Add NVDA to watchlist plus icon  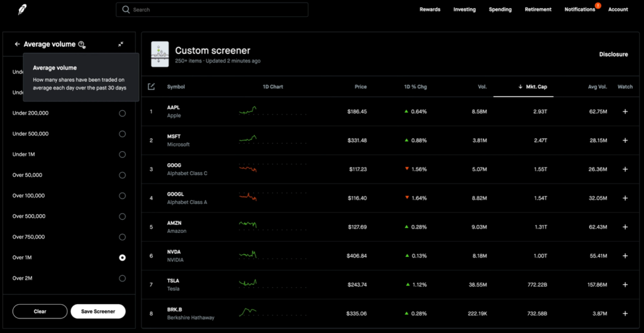pyautogui.click(x=625, y=256)
